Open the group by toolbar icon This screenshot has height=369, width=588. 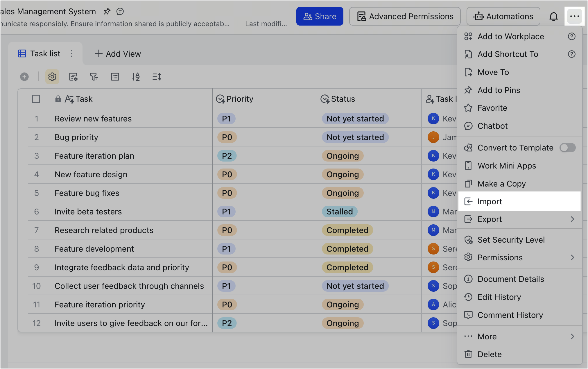point(115,77)
